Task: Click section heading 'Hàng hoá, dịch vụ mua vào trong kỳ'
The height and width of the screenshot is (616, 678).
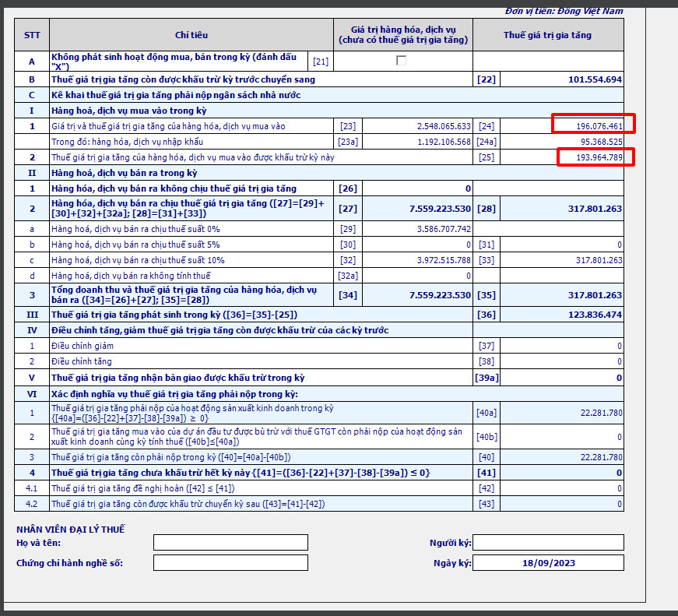Action: click(129, 111)
